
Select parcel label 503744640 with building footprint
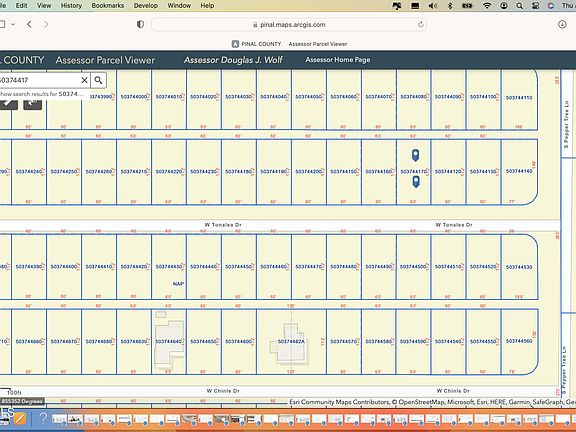pos(169,342)
